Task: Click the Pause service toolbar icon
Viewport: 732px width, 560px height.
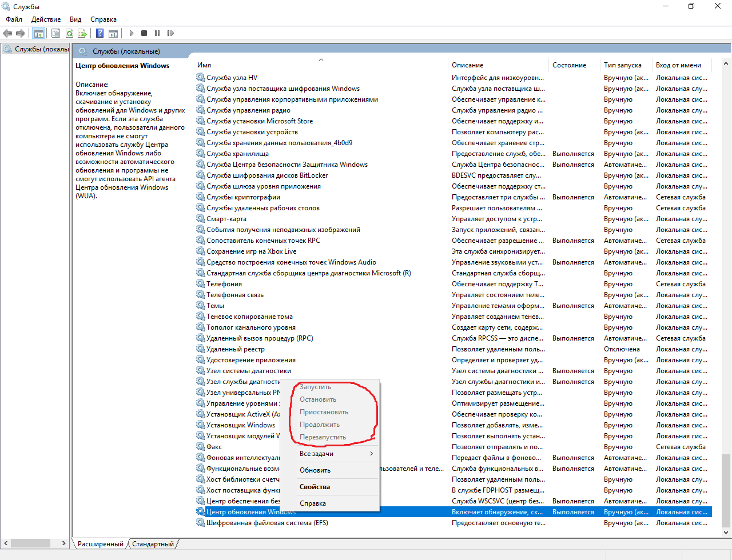Action: pyautogui.click(x=157, y=33)
